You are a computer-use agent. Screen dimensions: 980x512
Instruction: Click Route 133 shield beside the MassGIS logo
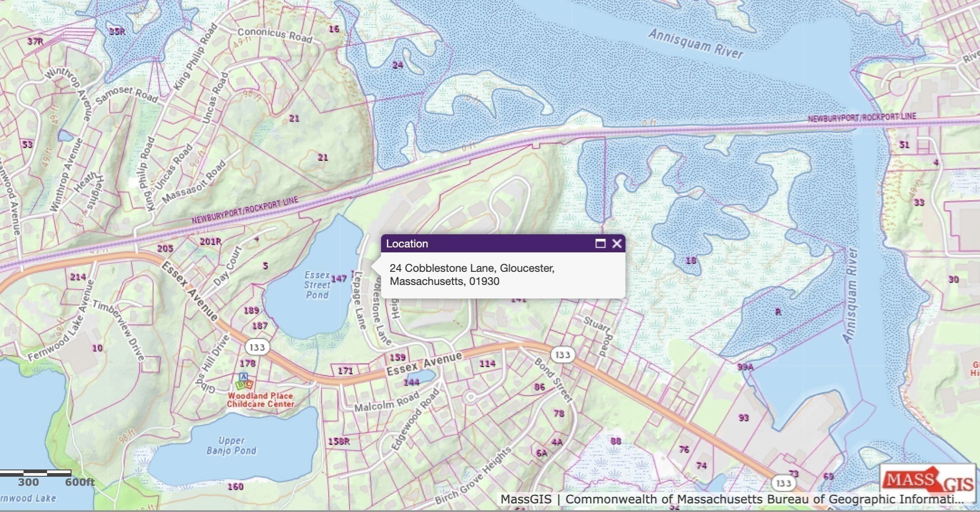(x=783, y=483)
